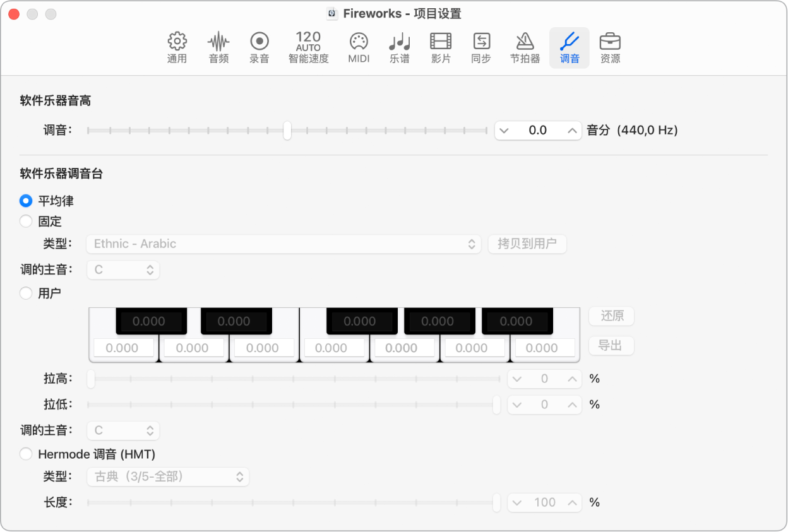
Task: Switch to the 影片 tab
Action: point(440,47)
